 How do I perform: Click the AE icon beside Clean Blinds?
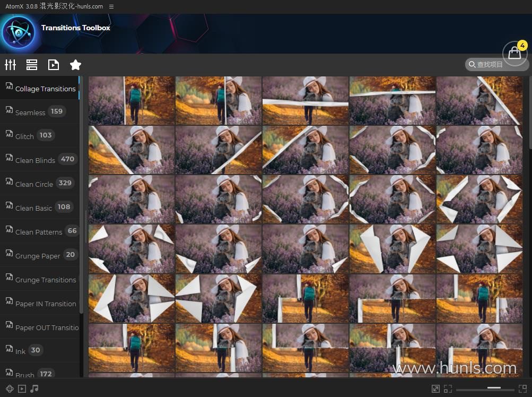click(9, 158)
